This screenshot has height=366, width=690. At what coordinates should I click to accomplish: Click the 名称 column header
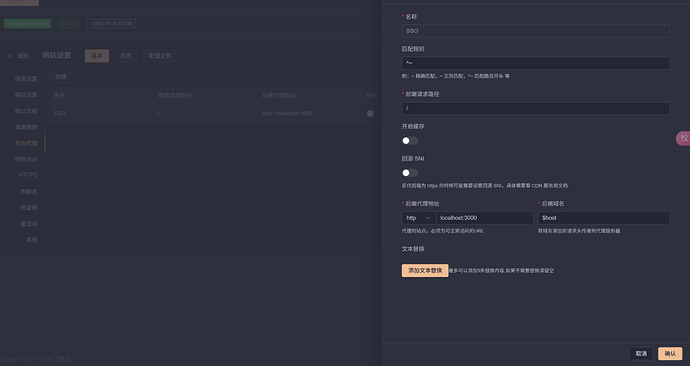coord(59,95)
